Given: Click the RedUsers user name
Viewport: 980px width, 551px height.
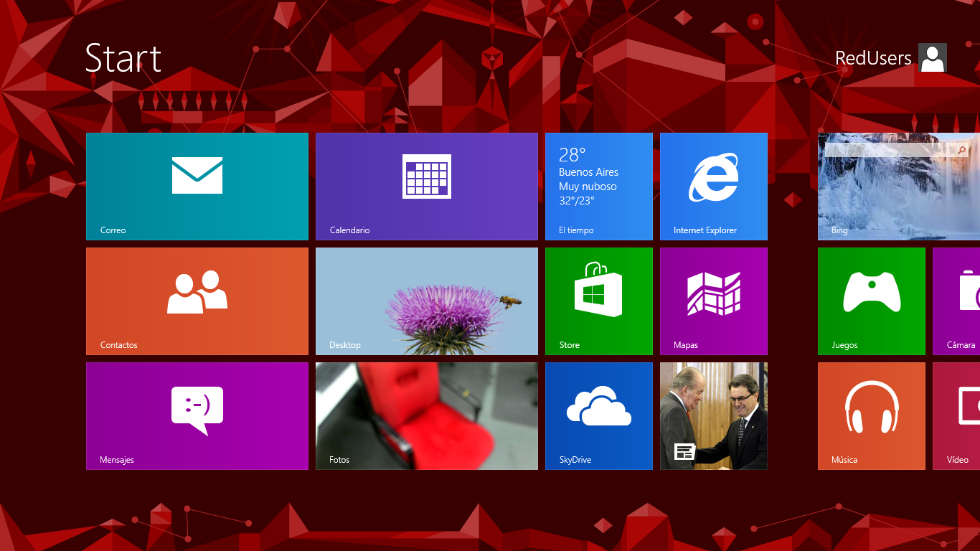Looking at the screenshot, I should pyautogui.click(x=873, y=58).
